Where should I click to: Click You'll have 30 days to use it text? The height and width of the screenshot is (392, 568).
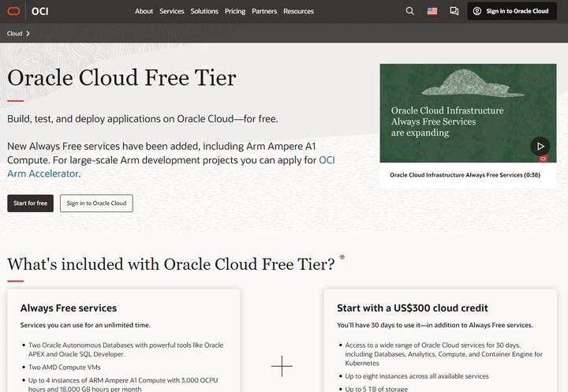(x=435, y=325)
